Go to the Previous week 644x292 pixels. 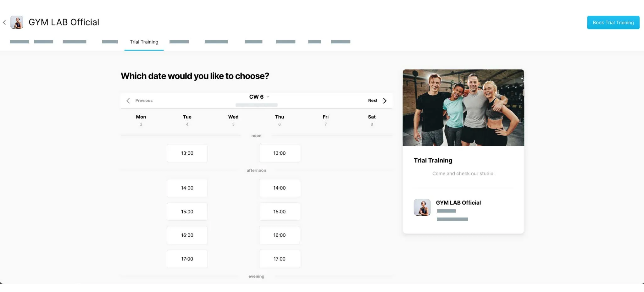144,101
